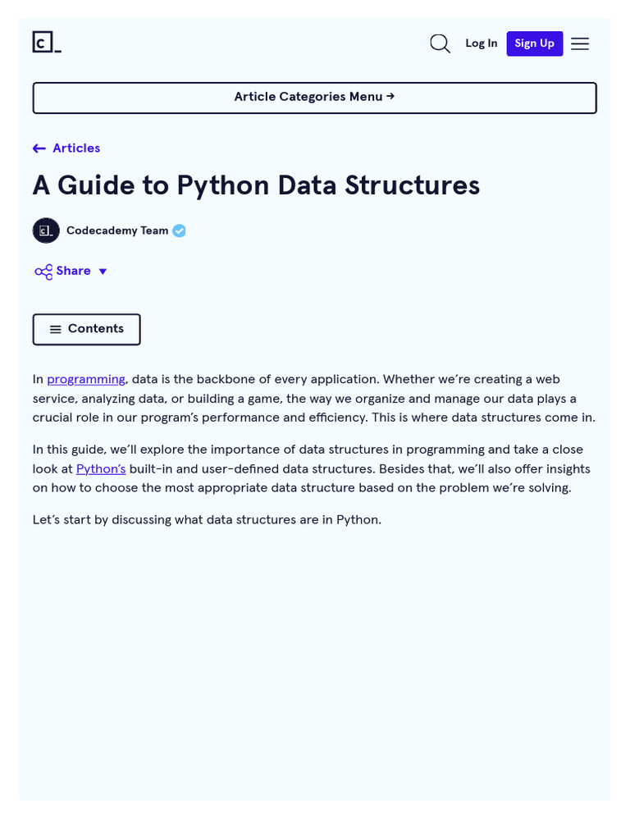
Task: Open search with the magnifying glass icon
Action: (440, 43)
